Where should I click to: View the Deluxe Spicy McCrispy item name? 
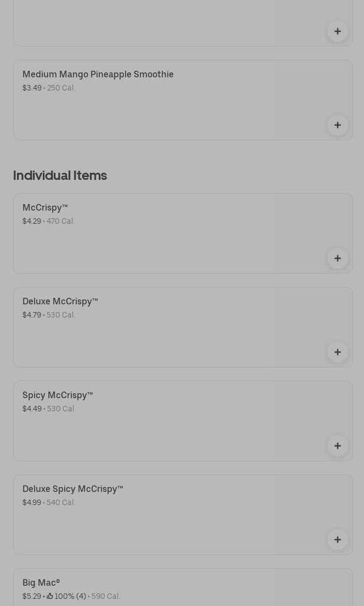[72, 489]
